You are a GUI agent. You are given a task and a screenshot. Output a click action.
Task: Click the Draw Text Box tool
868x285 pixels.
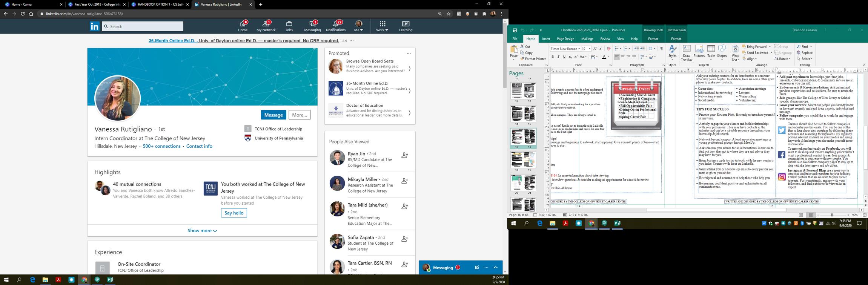click(x=687, y=53)
